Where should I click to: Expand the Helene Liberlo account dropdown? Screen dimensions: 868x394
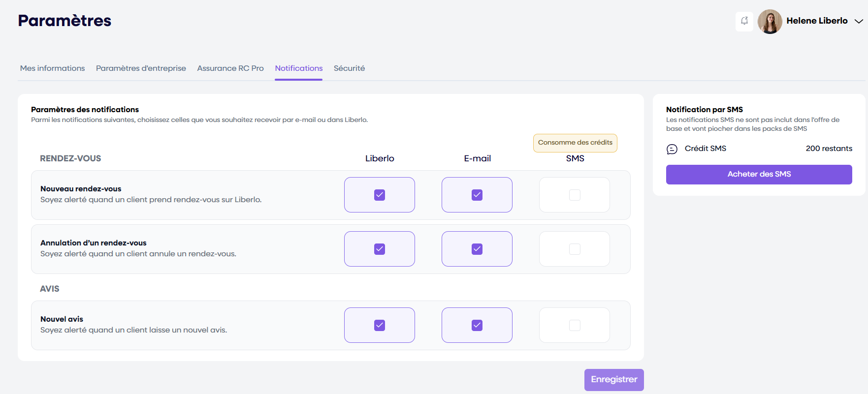(x=858, y=21)
